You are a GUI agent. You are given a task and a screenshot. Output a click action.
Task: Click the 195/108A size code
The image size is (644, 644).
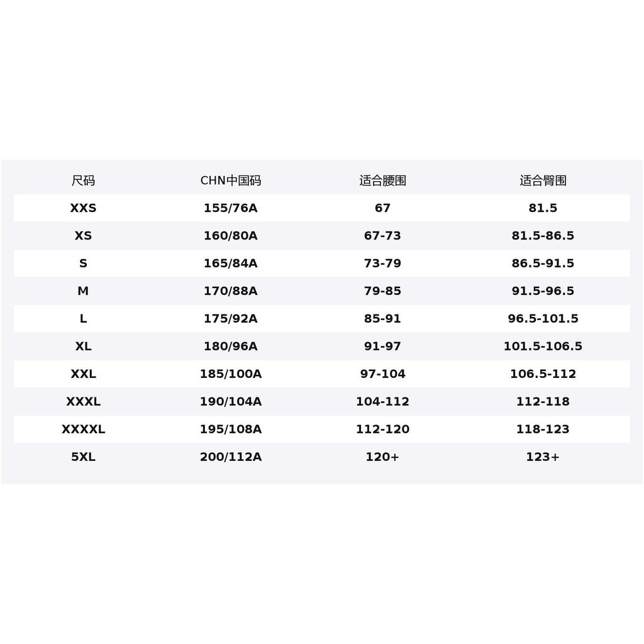click(230, 429)
